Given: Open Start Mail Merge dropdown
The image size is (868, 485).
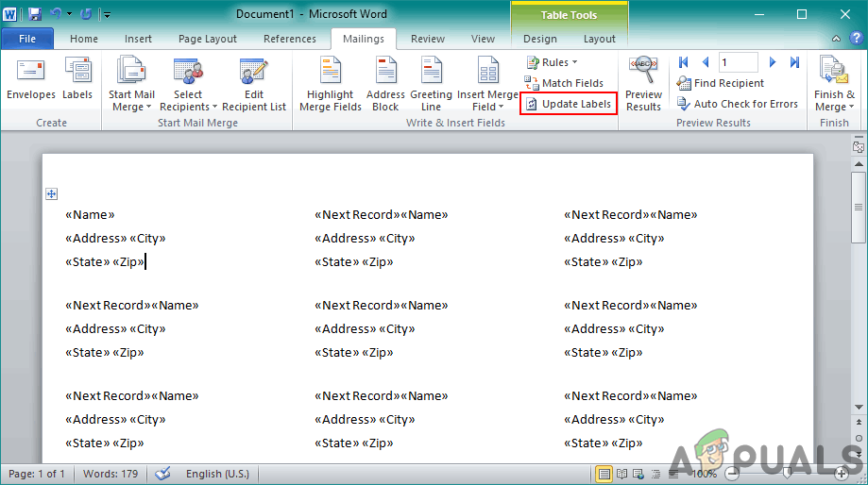Looking at the screenshot, I should tap(131, 84).
